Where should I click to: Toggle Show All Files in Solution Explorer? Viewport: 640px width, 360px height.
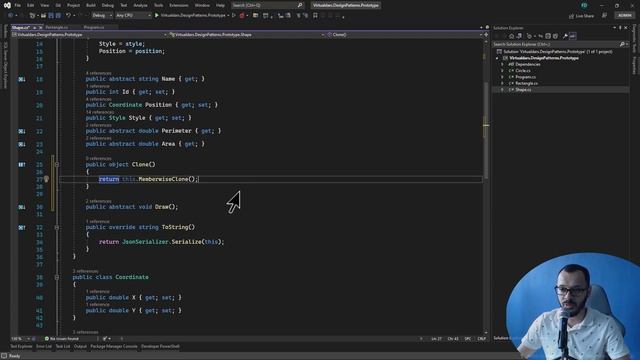coord(556,36)
